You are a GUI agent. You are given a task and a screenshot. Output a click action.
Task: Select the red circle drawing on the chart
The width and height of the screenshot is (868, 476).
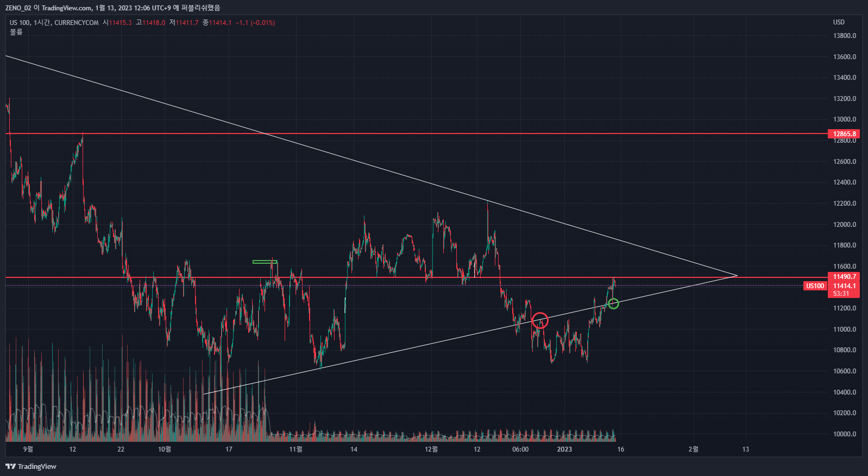tap(540, 320)
